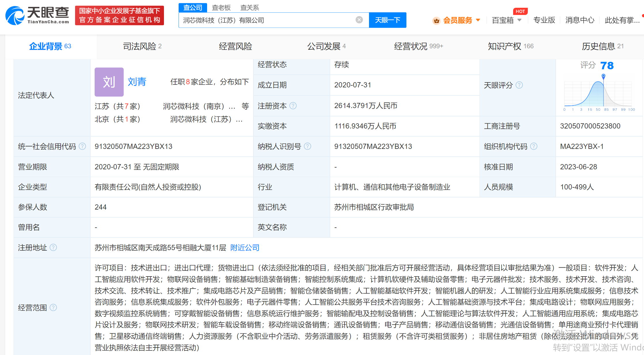The height and width of the screenshot is (355, 644).
Task: Click the 78 score value
Action: tap(607, 66)
